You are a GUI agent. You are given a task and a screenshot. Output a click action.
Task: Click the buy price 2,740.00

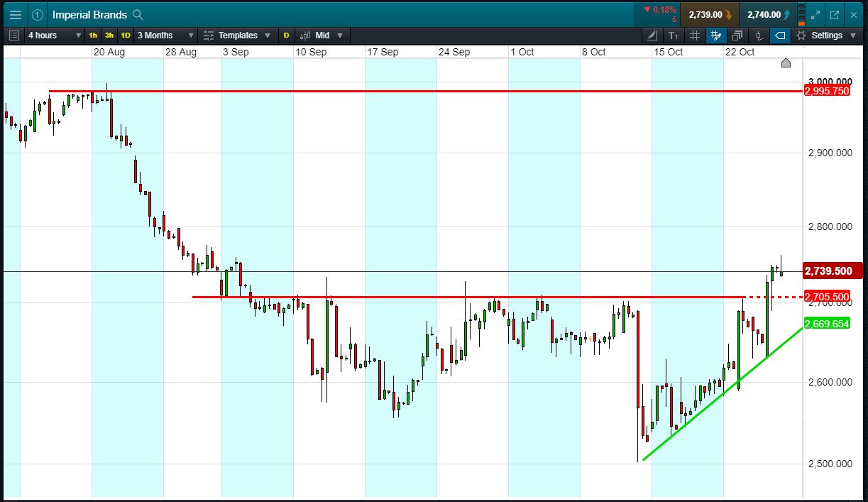tap(768, 14)
